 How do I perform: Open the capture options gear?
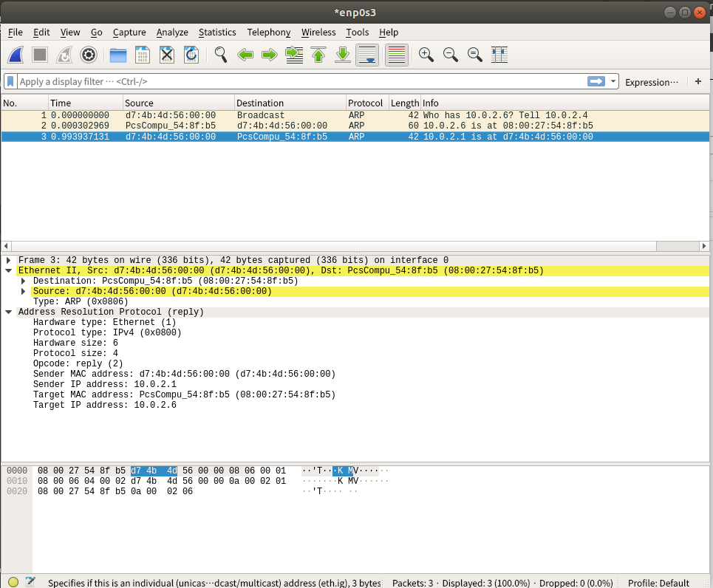point(88,55)
